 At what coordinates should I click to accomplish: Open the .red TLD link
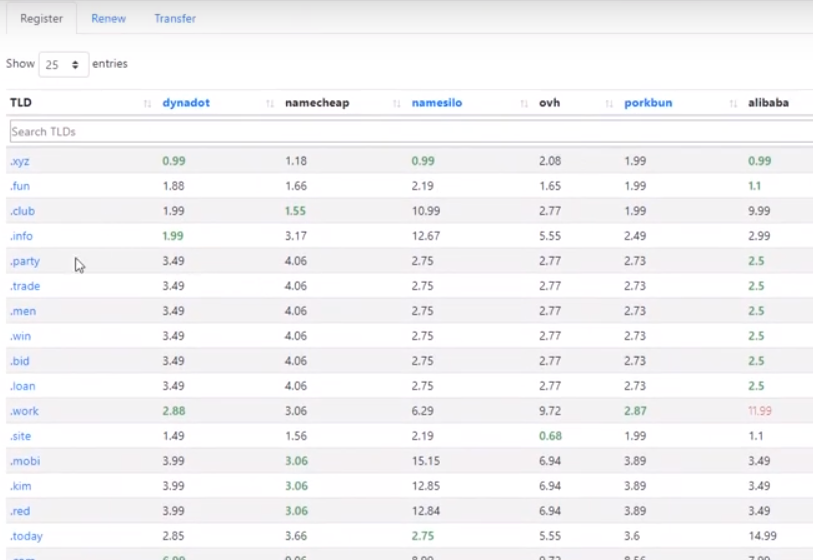coord(20,511)
